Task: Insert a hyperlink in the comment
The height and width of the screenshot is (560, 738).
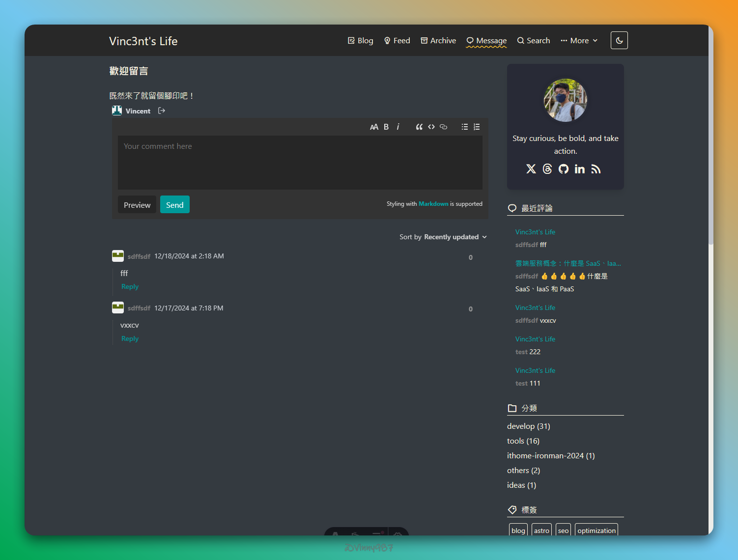Action: (443, 127)
